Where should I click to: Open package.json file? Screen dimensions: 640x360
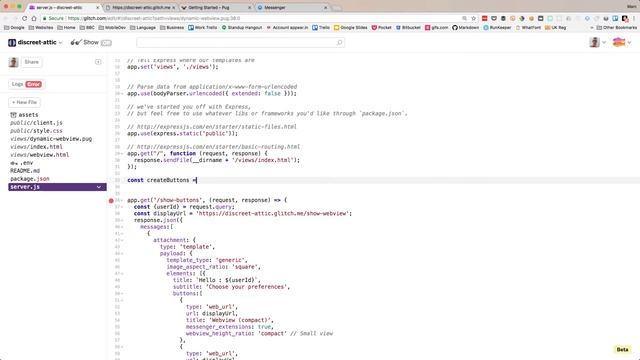pyautogui.click(x=30, y=179)
